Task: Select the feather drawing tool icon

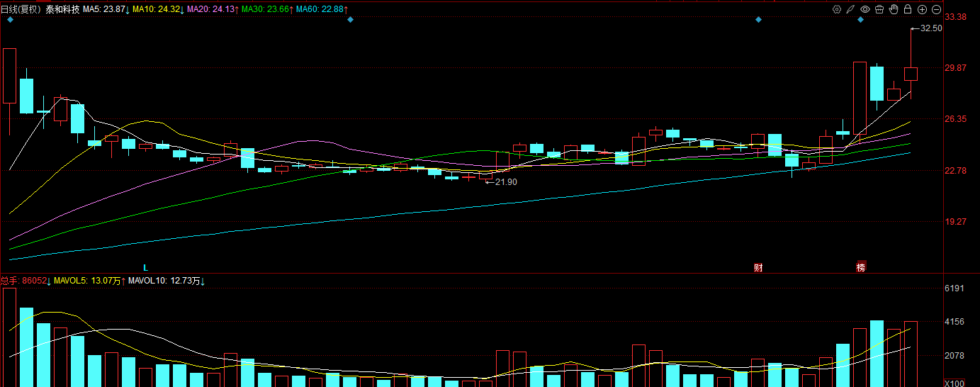Action: tap(850, 9)
